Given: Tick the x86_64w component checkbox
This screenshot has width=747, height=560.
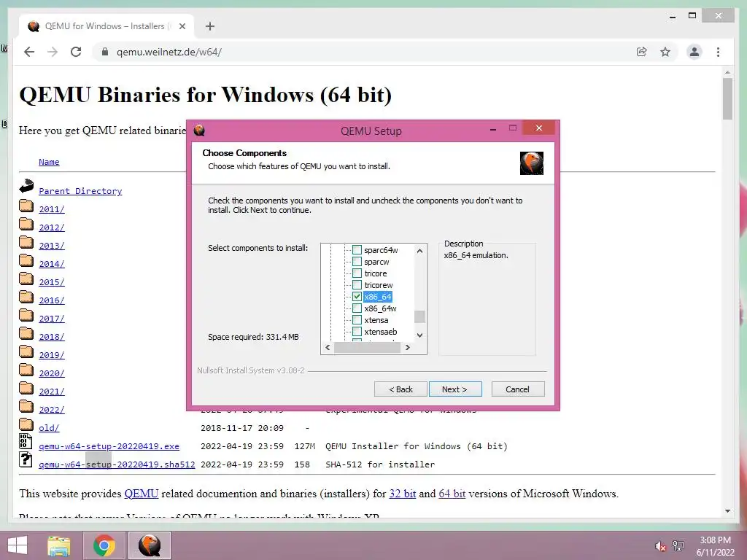Looking at the screenshot, I should [357, 308].
